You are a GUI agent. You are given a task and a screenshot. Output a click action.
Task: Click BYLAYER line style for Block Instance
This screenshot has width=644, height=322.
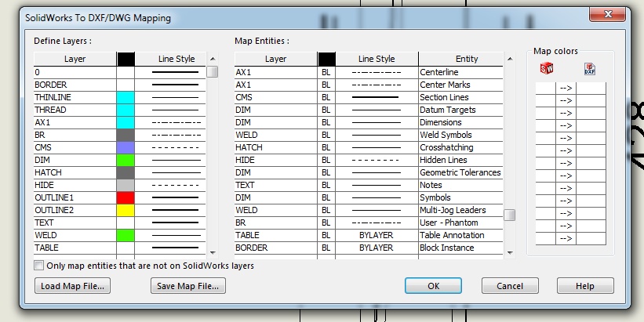point(377,248)
